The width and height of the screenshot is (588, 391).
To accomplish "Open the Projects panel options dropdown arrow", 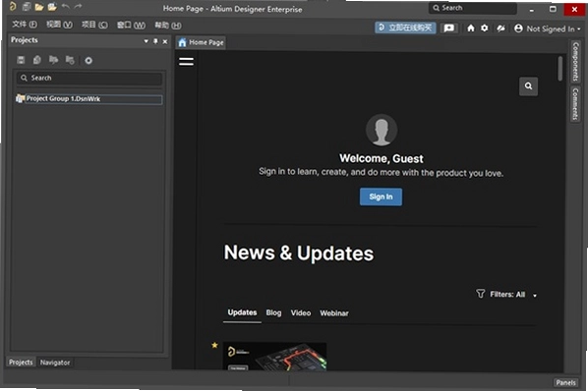I will click(146, 41).
